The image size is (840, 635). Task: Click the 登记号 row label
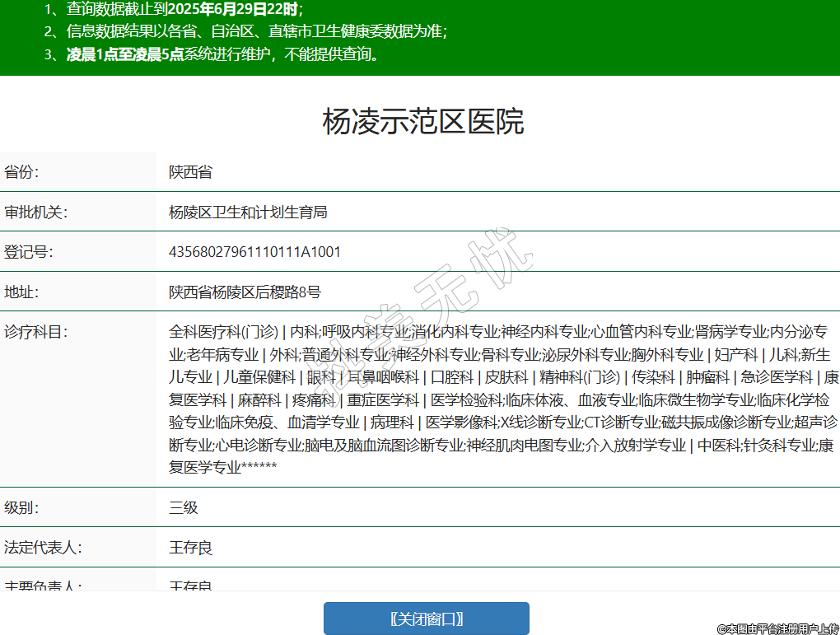29,251
